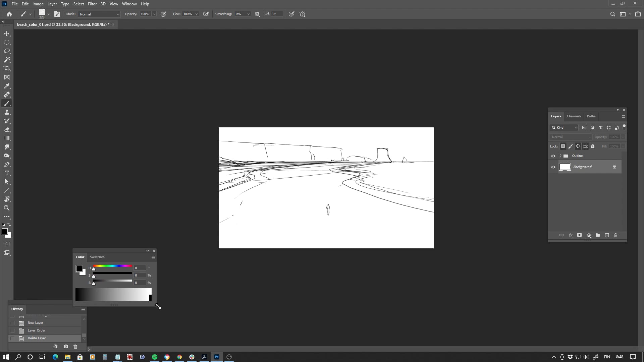Open the Window menu
The image size is (644, 362).
pos(129,4)
